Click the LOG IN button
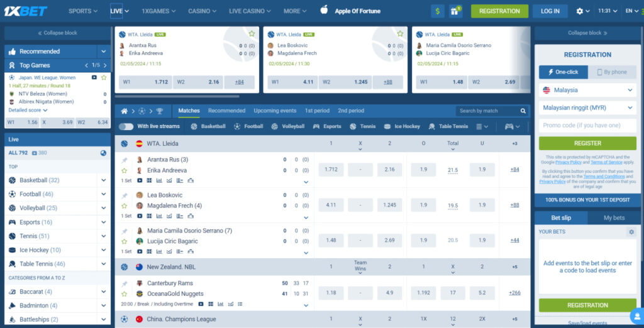 [550, 11]
